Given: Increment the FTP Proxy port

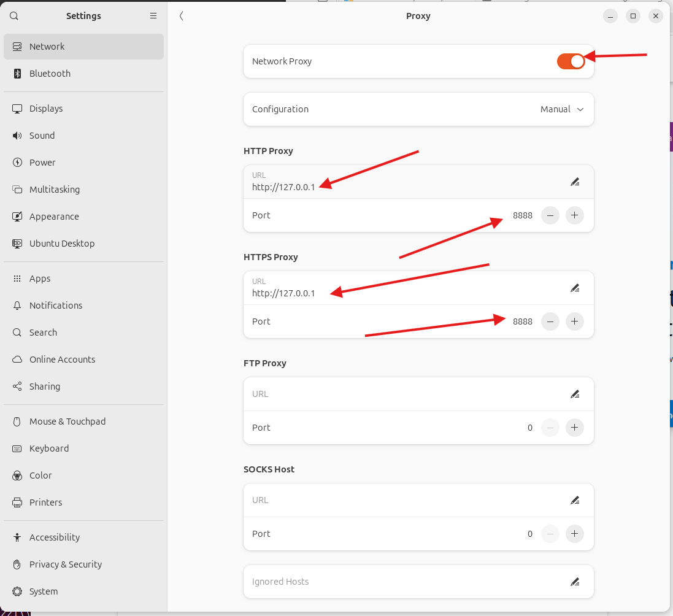Looking at the screenshot, I should tap(574, 428).
